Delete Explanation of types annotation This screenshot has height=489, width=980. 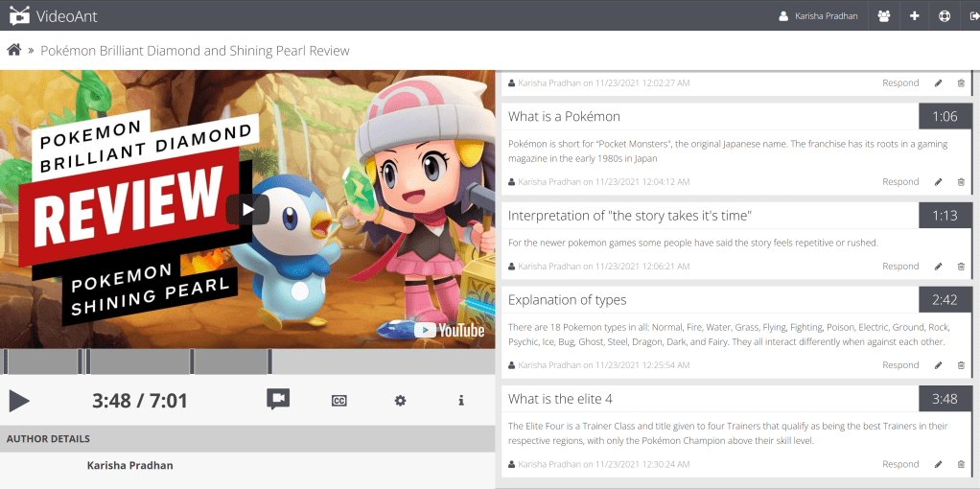click(x=961, y=365)
